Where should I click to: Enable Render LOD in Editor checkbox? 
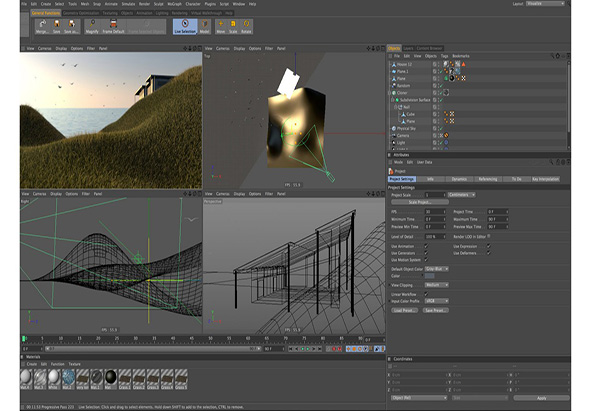pos(488,236)
